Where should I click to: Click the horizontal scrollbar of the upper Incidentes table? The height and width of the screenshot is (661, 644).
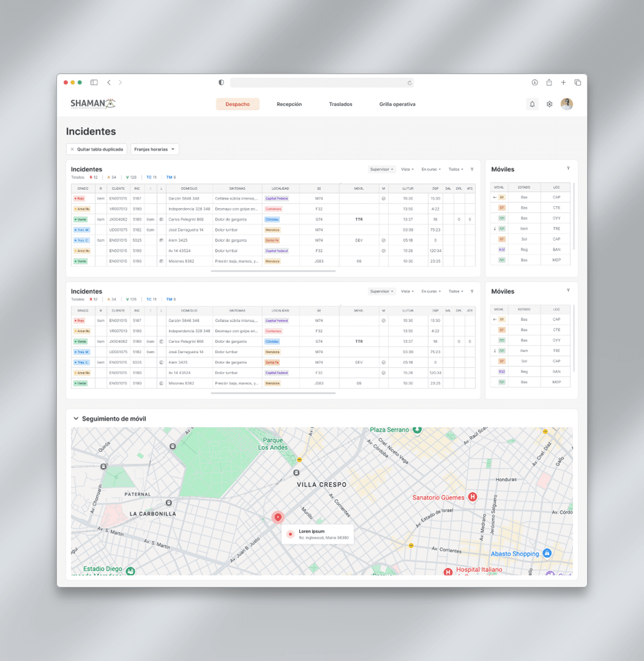coord(273,271)
